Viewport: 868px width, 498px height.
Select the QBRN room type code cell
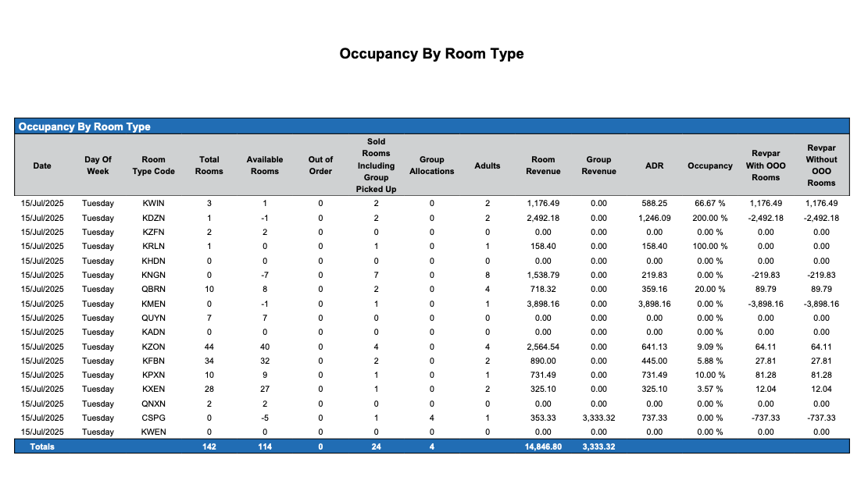154,289
